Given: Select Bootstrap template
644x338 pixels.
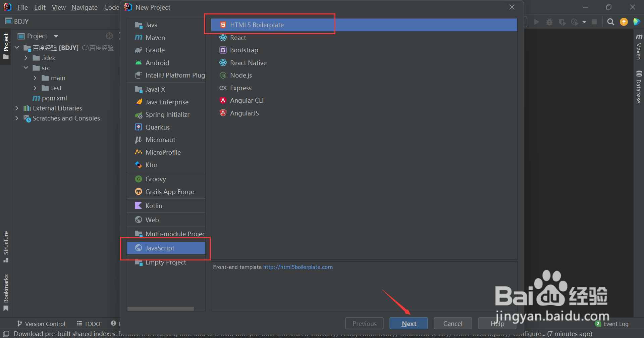Looking at the screenshot, I should tap(364, 50).
